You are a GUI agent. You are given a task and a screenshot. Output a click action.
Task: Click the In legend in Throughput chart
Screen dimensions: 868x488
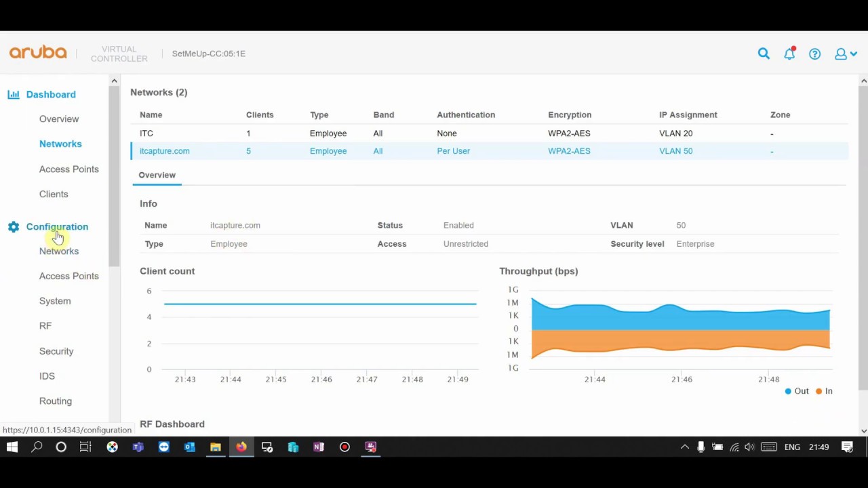(824, 391)
